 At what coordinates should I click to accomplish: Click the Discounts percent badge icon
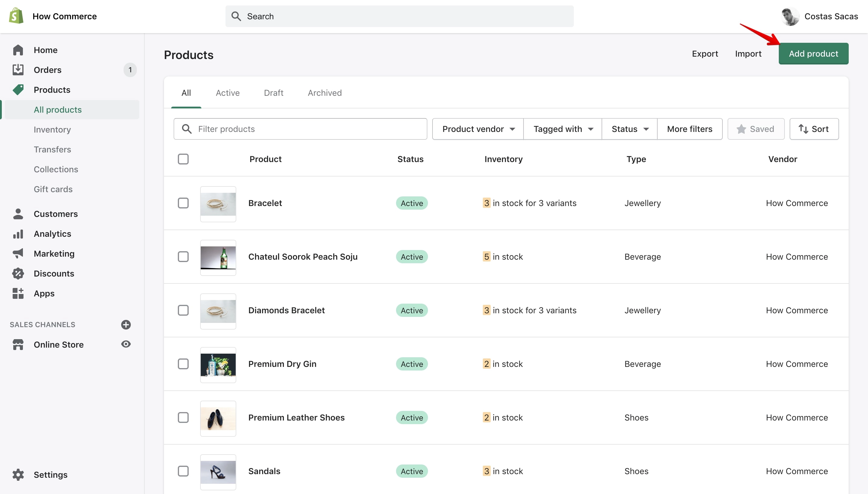[x=18, y=274]
